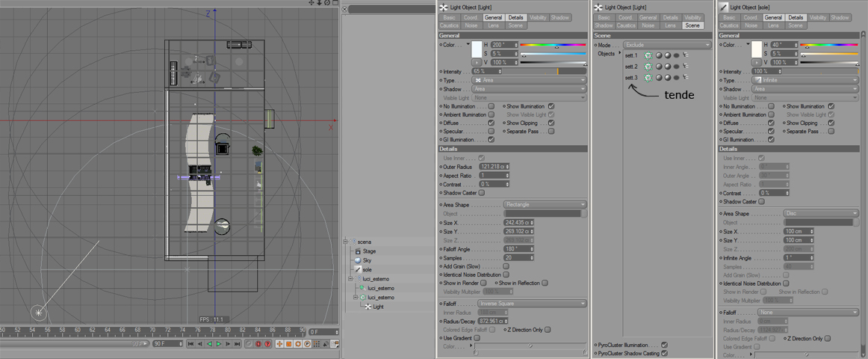Toggle Scale keyframe orange square icon

[288, 344]
